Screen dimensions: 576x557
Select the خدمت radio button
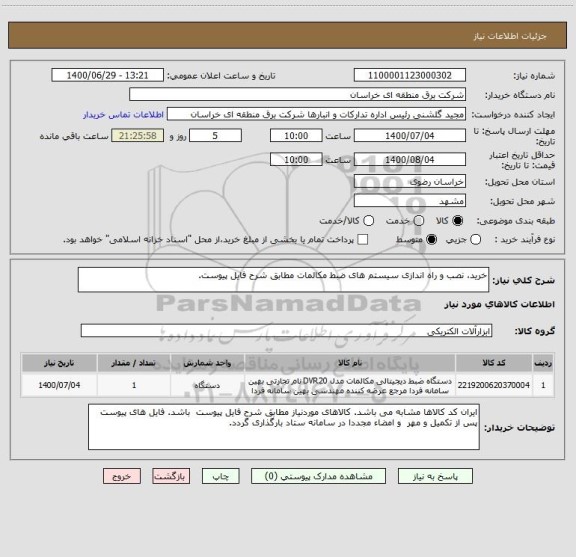[x=419, y=220]
